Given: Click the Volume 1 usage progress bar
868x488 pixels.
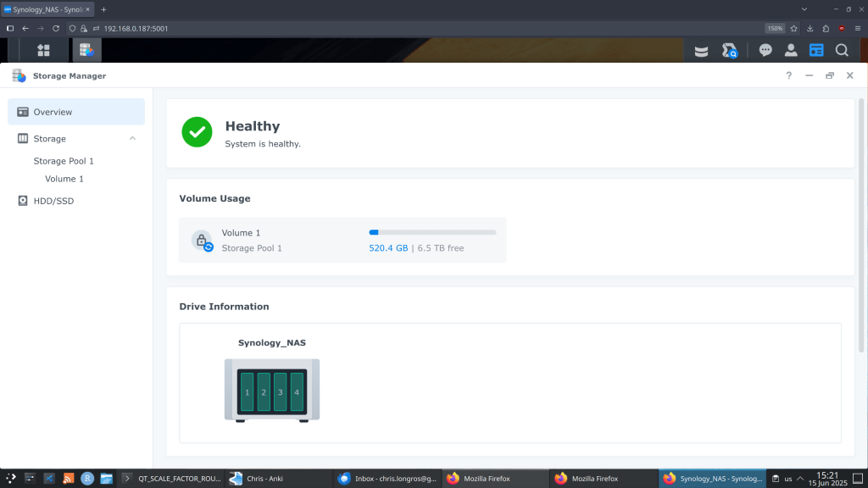Looking at the screenshot, I should (x=432, y=232).
